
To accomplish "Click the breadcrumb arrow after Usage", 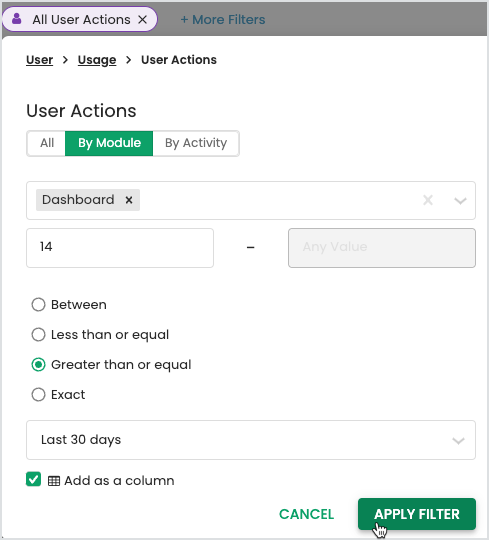I will click(128, 60).
